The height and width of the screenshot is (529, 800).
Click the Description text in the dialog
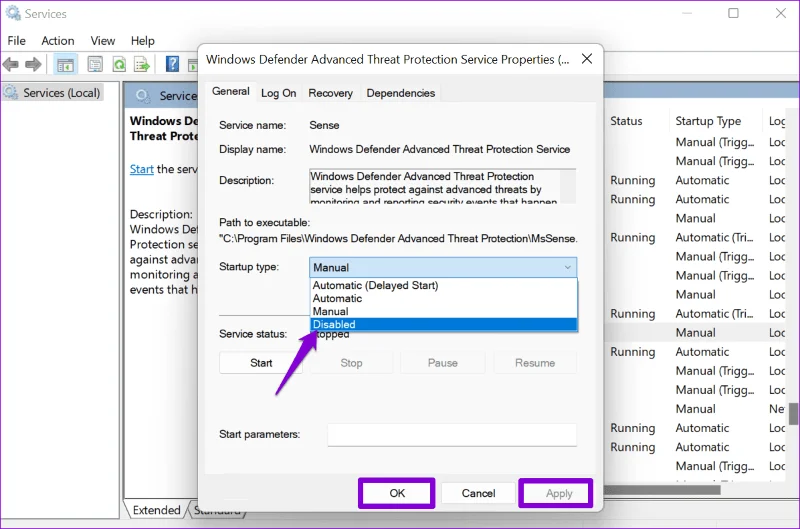click(435, 187)
